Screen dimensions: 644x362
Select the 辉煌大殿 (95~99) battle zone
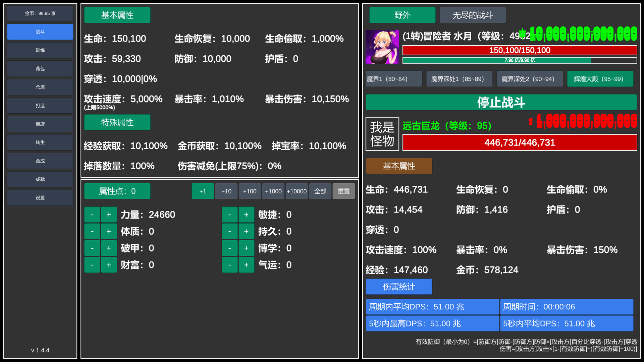600,79
